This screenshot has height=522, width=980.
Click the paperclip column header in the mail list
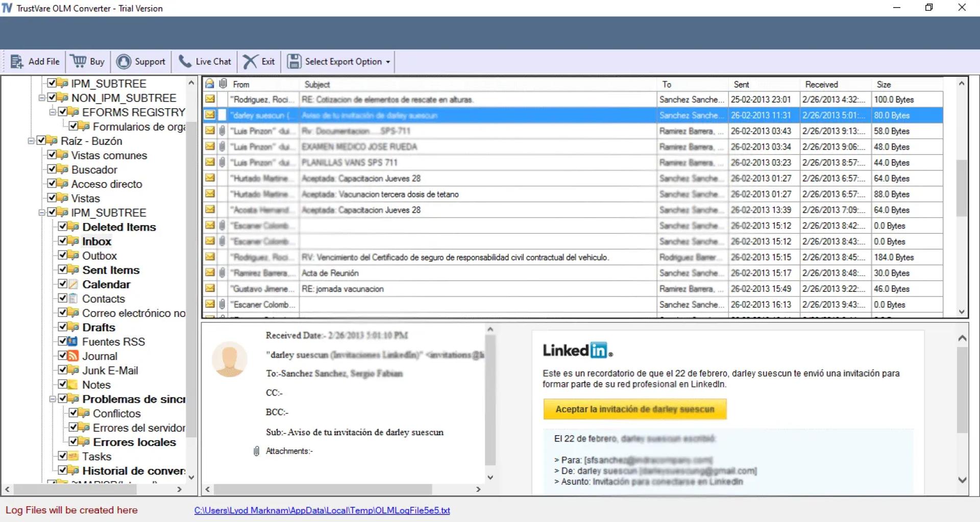pyautogui.click(x=222, y=84)
